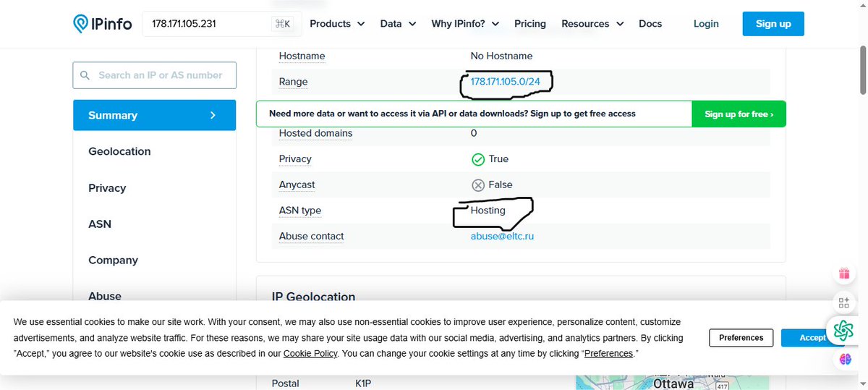The width and height of the screenshot is (868, 390).
Task: Open the Pricing page
Action: 530,24
